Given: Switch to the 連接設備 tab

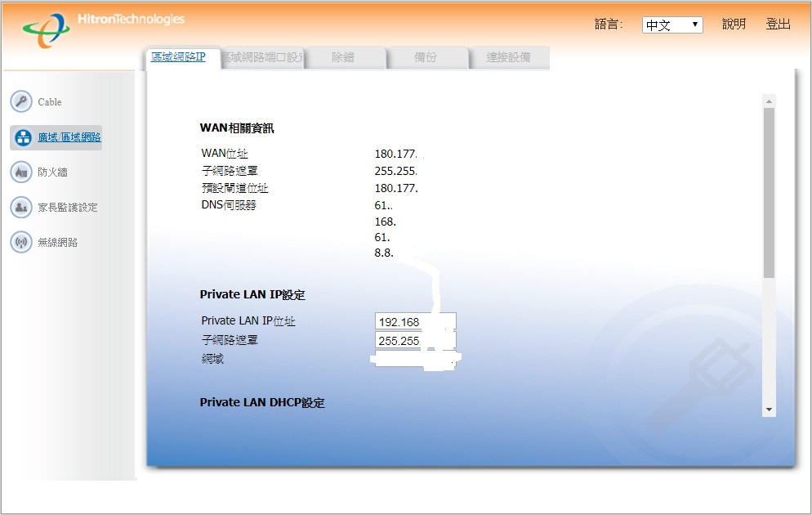Looking at the screenshot, I should pyautogui.click(x=509, y=57).
